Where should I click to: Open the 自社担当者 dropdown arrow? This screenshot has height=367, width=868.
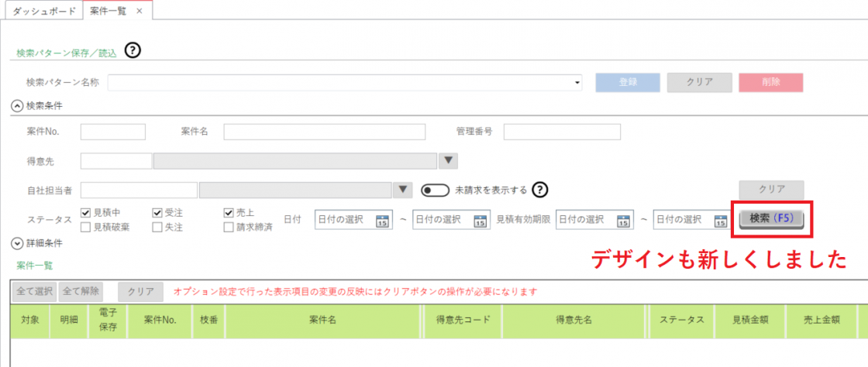(402, 190)
